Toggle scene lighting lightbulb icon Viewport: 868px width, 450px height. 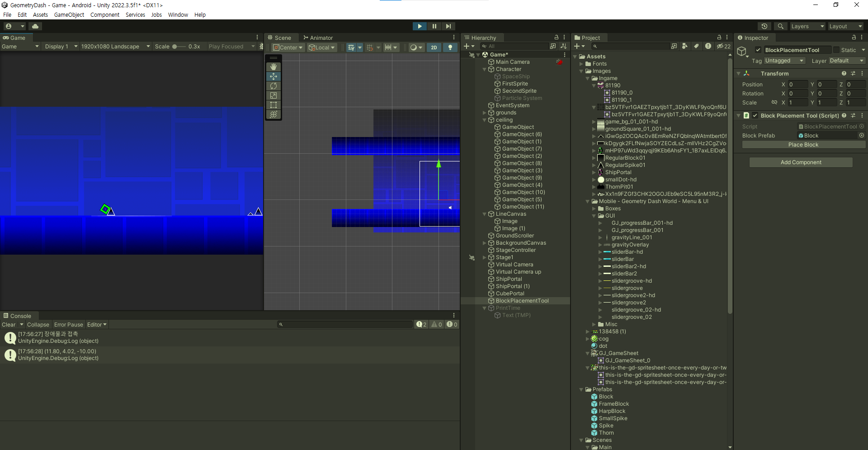click(x=450, y=47)
